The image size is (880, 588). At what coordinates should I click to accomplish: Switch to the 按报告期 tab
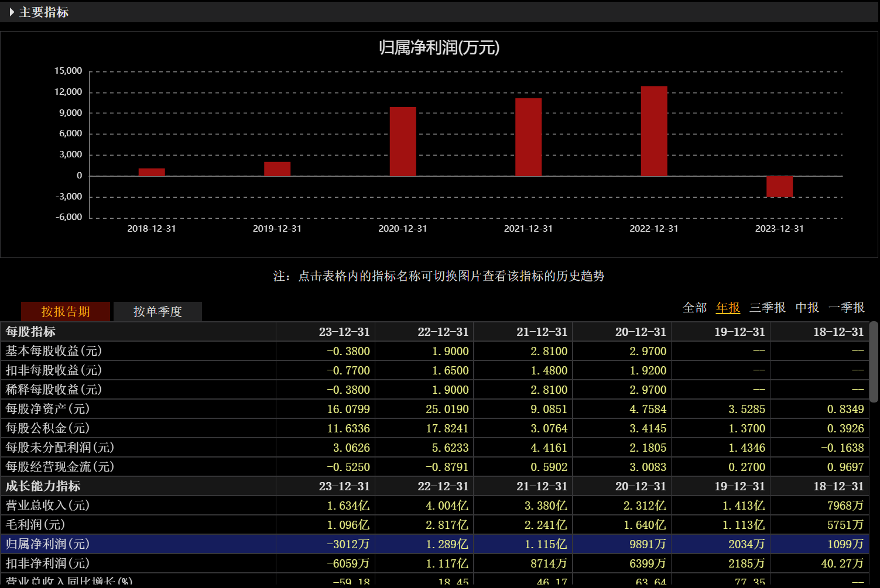pyautogui.click(x=66, y=311)
